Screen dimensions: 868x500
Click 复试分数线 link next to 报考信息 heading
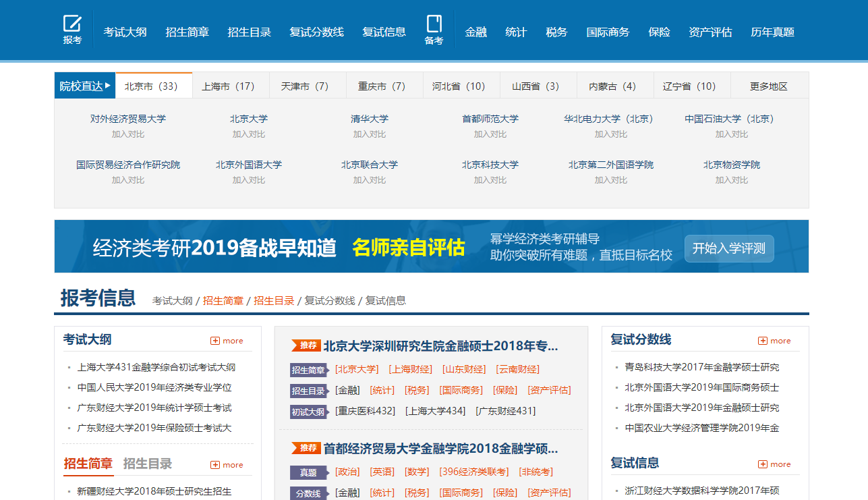coord(330,301)
